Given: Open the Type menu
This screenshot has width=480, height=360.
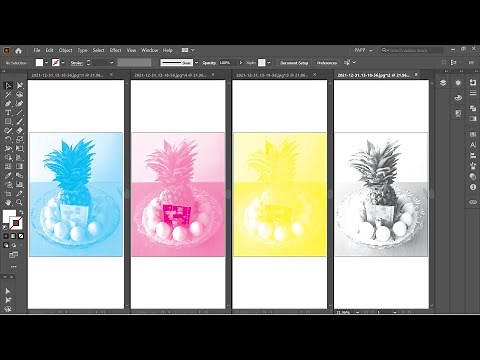Looking at the screenshot, I should 82,50.
